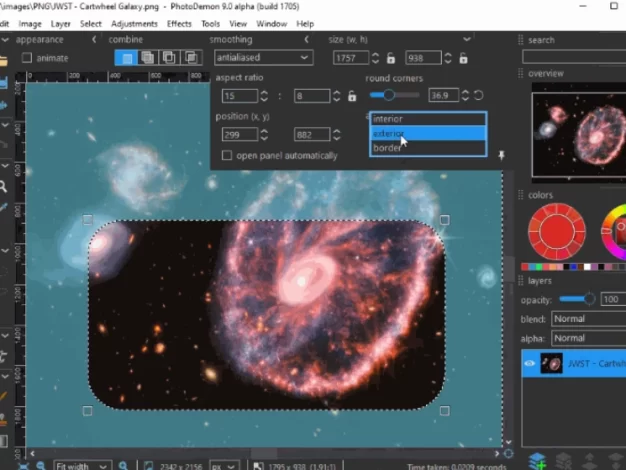Choose border from the area list
The height and width of the screenshot is (470, 626).
pyautogui.click(x=428, y=148)
